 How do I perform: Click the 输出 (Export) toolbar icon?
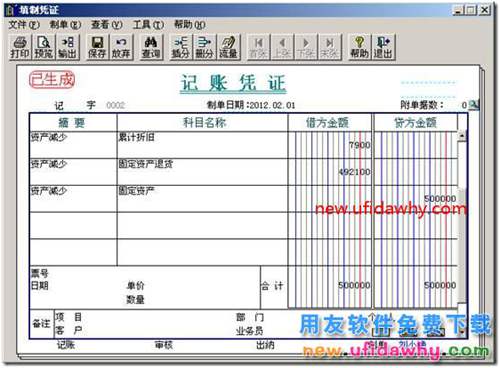pos(67,47)
